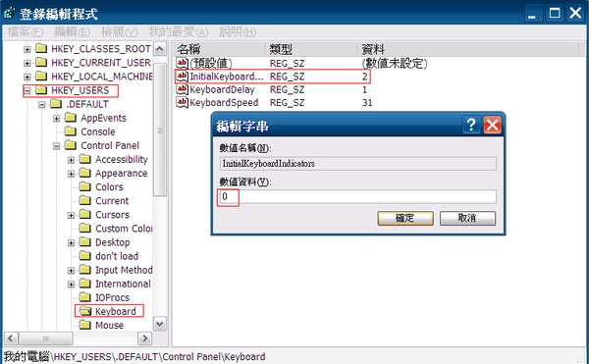Click the IOProcs folder icon
The width and height of the screenshot is (589, 364).
click(84, 297)
